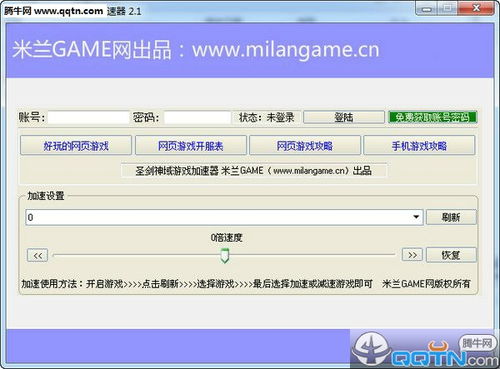Image resolution: width=500 pixels, height=369 pixels.
Task: Click the 刷新 refresh button
Action: [451, 217]
